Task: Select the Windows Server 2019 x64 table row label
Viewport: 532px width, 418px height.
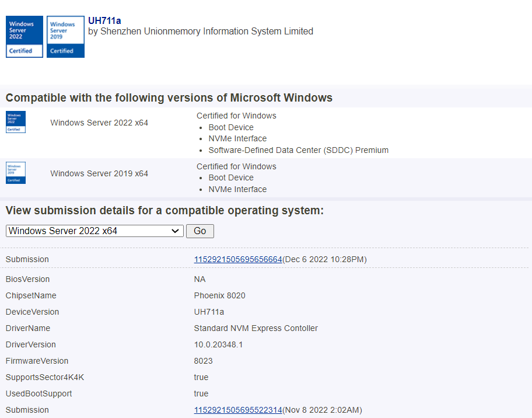Action: tap(99, 173)
